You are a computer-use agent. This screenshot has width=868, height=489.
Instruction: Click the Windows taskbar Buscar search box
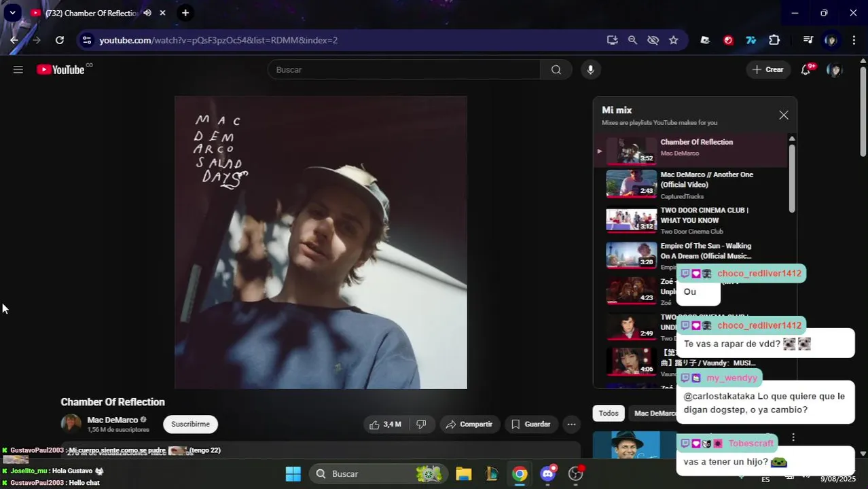pos(379,473)
